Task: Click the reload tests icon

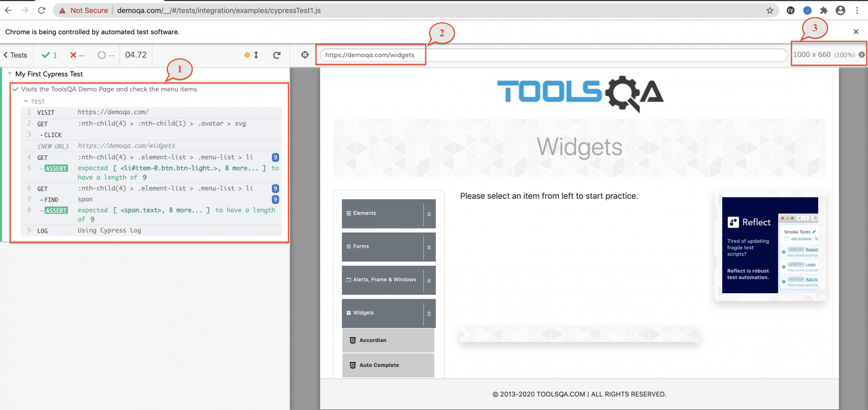Action: pyautogui.click(x=277, y=55)
